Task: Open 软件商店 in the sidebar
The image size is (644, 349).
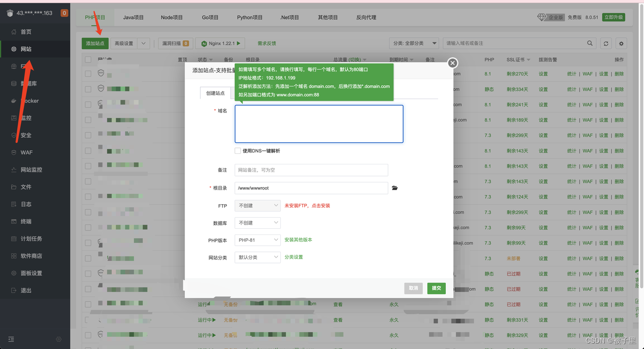Action: coord(31,255)
